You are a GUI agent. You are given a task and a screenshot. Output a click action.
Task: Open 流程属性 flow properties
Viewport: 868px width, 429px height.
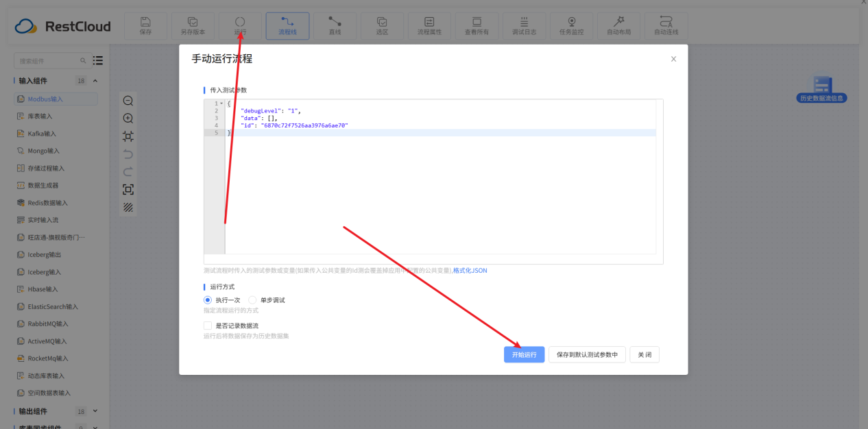pos(429,26)
